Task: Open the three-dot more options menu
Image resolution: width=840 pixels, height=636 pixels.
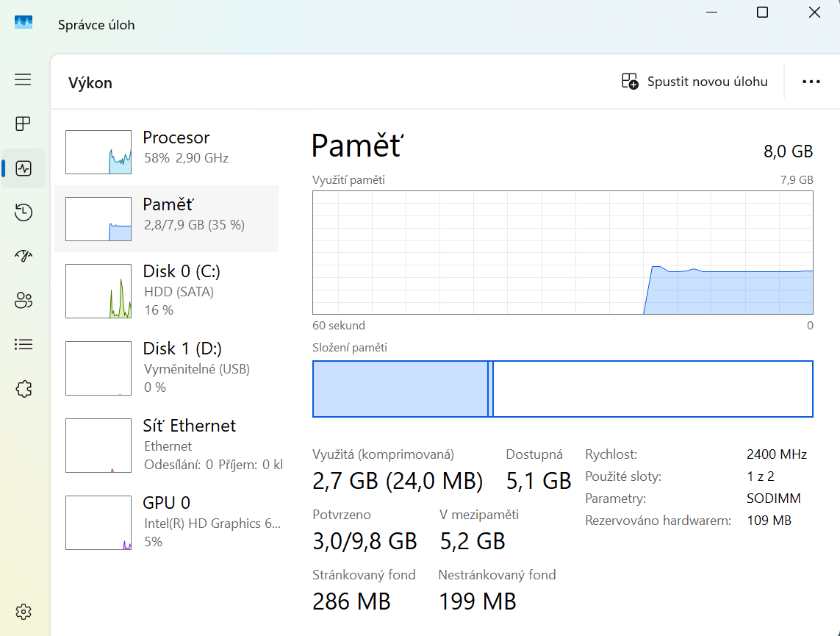Action: (811, 82)
